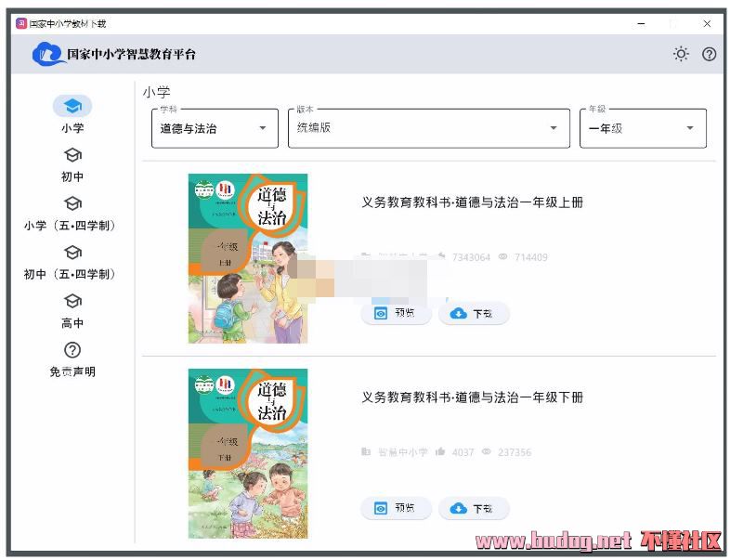
Task: Expand the 年级 dropdown showing 一年级
Action: click(643, 128)
